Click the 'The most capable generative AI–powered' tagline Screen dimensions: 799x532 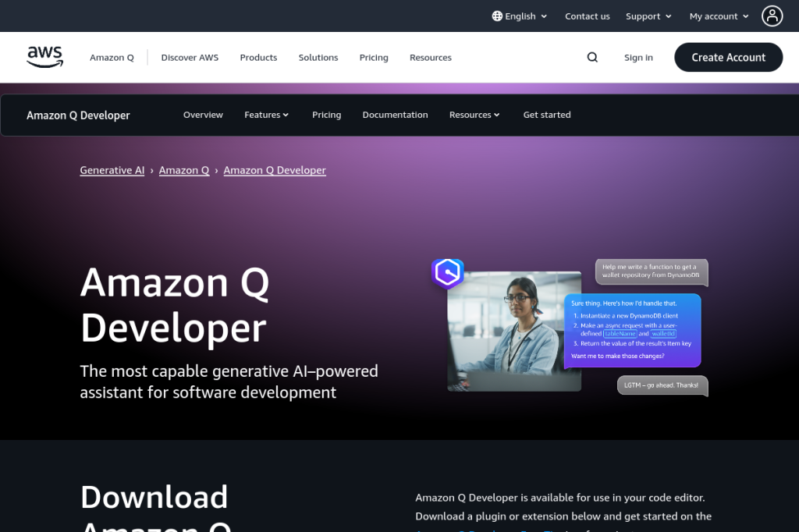coord(229,381)
